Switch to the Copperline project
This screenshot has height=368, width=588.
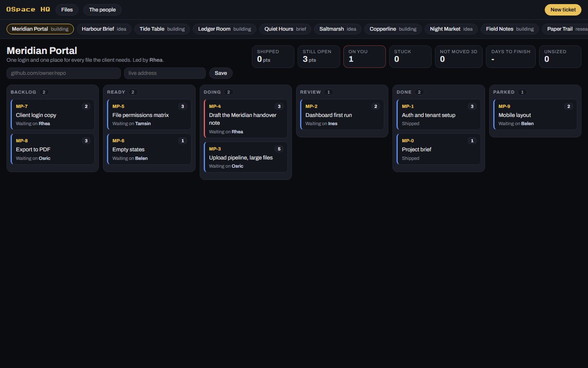pos(393,29)
